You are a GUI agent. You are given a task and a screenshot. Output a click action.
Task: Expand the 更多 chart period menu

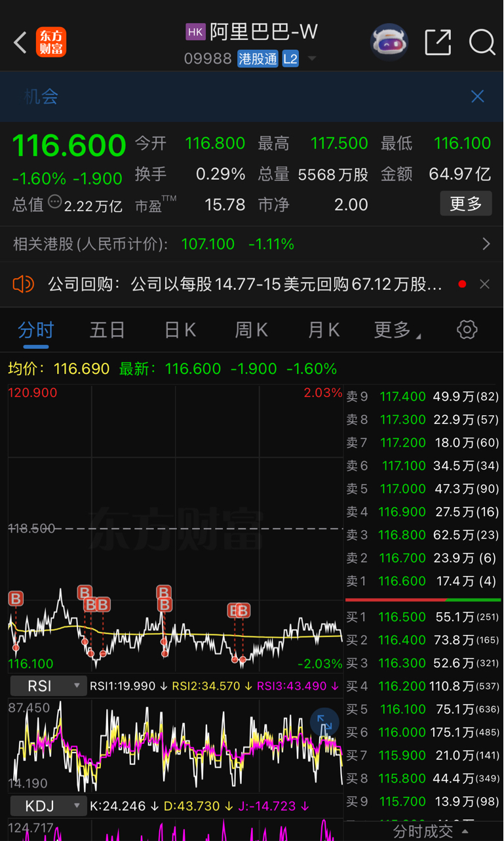tap(397, 330)
